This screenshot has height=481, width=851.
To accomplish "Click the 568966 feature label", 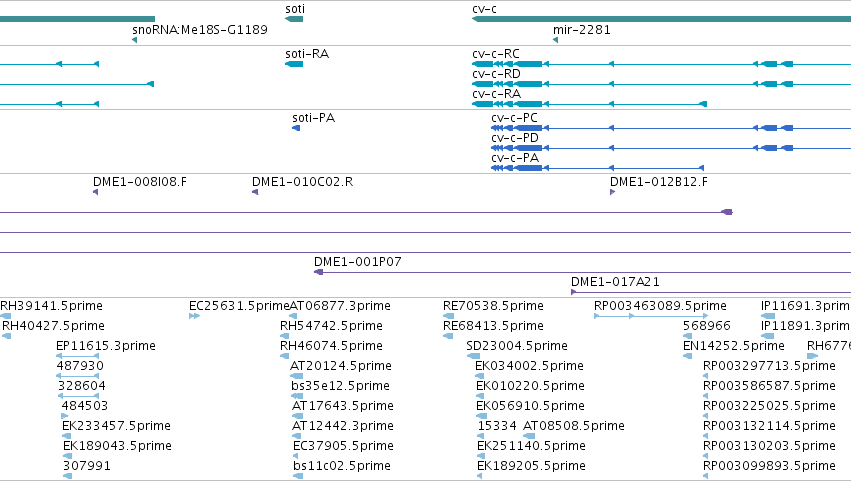I will [707, 326].
